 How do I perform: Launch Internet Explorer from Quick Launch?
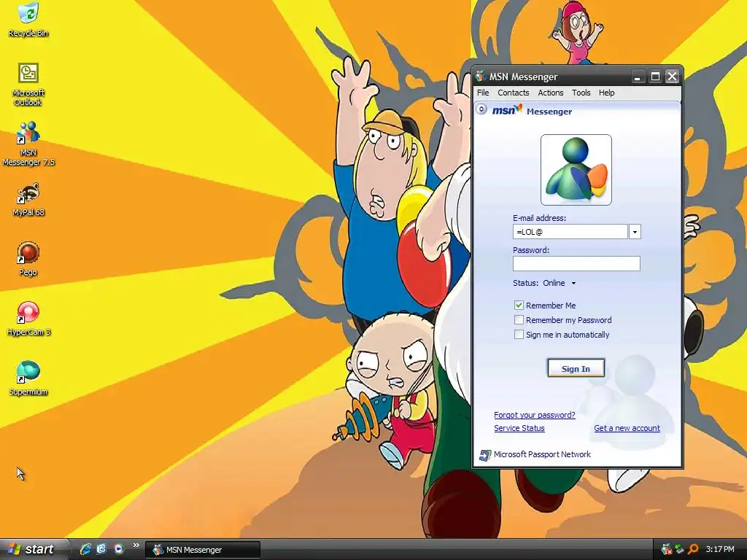(x=85, y=549)
